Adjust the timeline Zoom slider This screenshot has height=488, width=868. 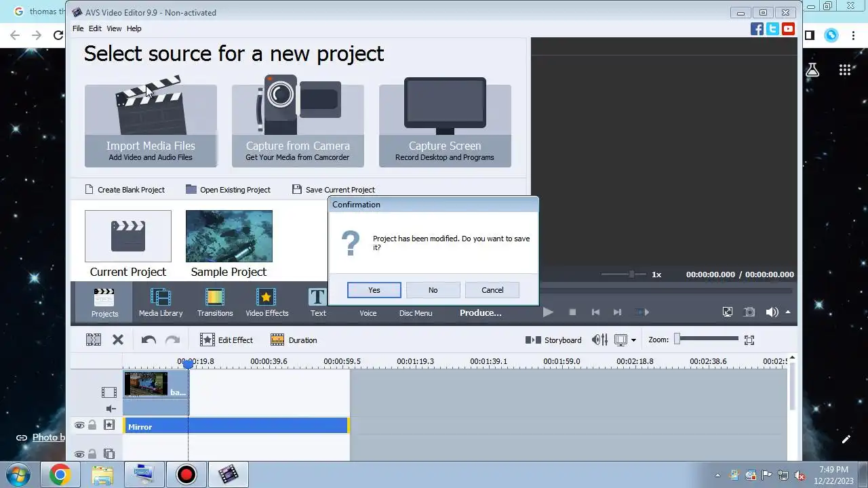coord(707,339)
